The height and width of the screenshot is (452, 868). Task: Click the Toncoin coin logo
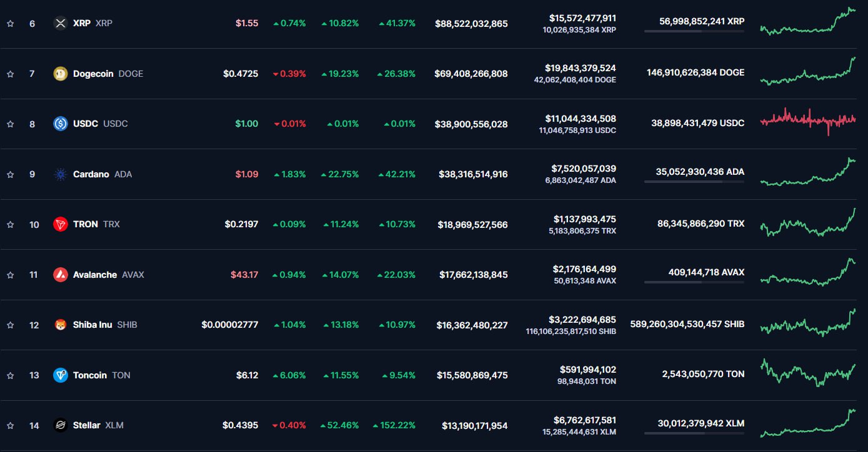coord(61,375)
